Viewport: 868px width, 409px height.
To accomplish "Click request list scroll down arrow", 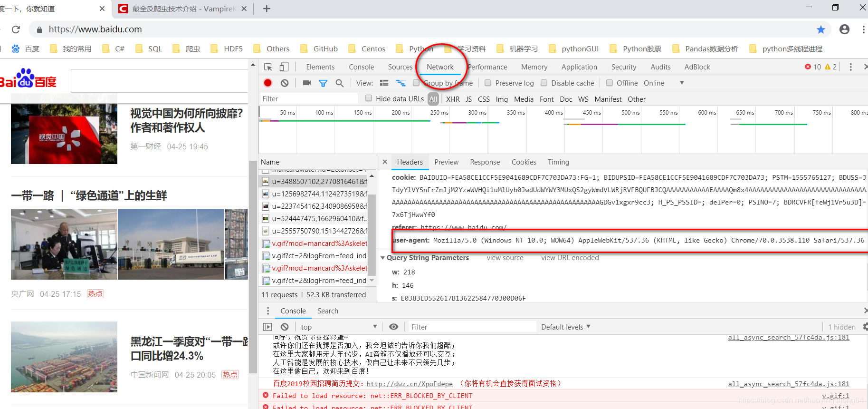I will tap(372, 281).
